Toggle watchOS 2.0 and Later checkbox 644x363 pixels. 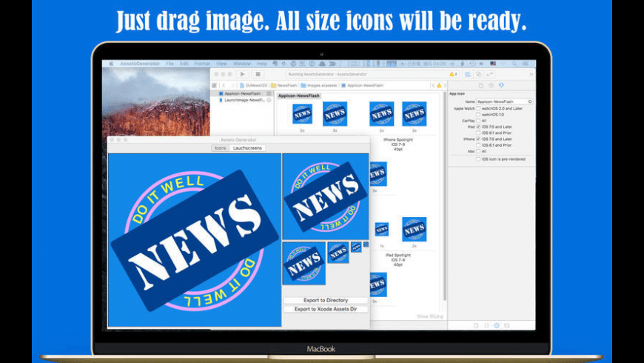tap(478, 109)
